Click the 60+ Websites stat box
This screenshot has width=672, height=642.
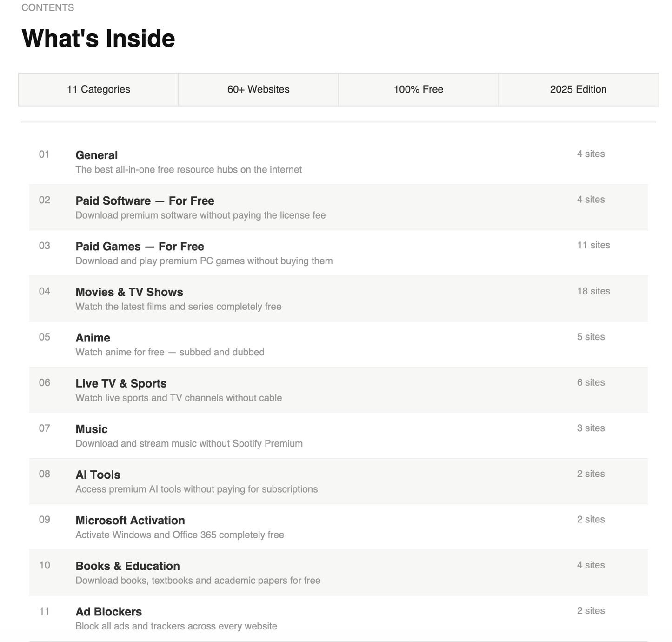click(259, 89)
